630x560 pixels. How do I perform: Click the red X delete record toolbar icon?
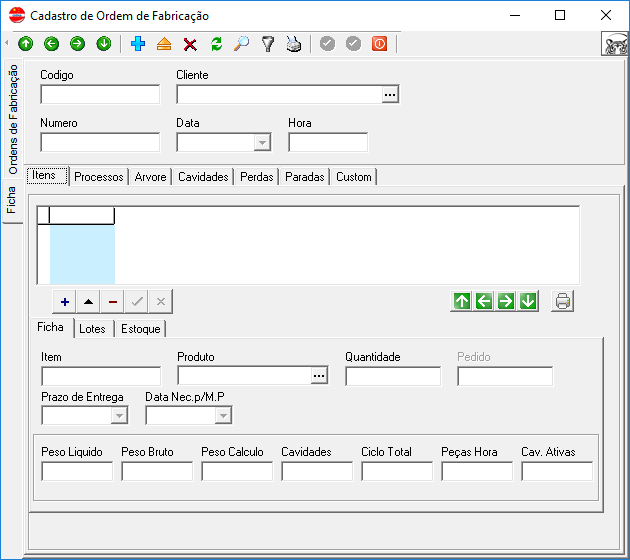190,44
